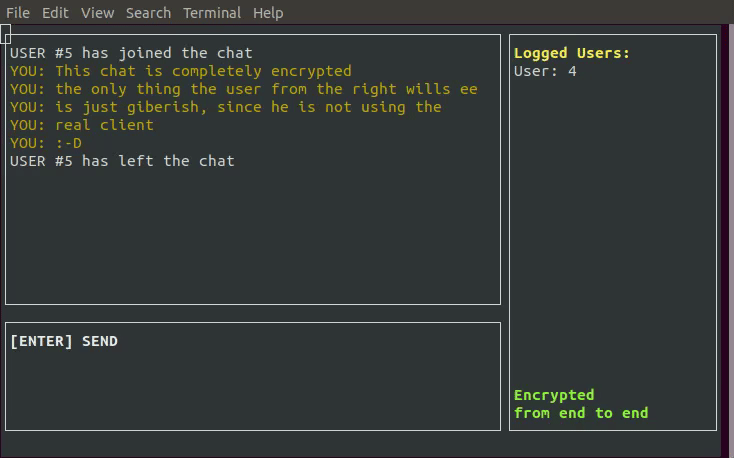Screen dimensions: 734x458
Task: Click the 'is just giberish' message line
Action: pos(226,107)
